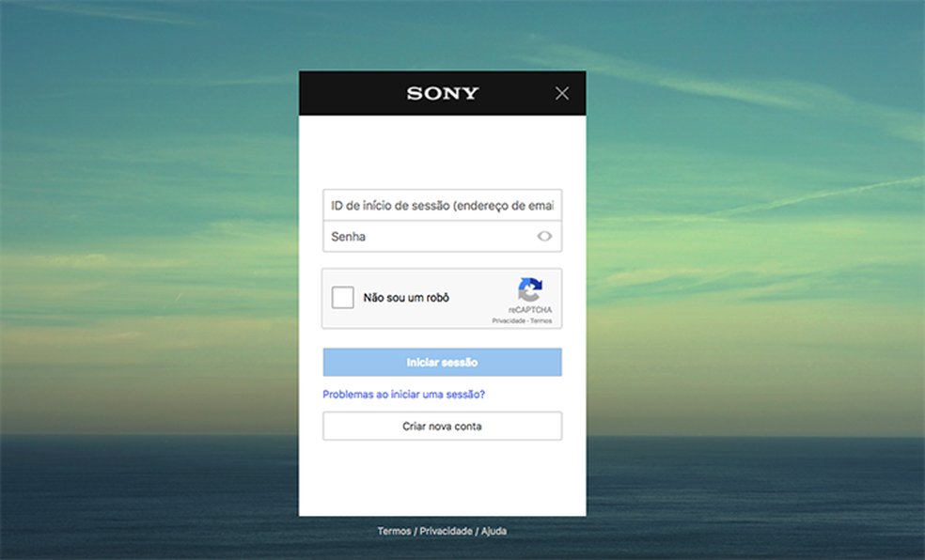Click the reCAPTCHA widget box
The width and height of the screenshot is (925, 560).
(442, 298)
